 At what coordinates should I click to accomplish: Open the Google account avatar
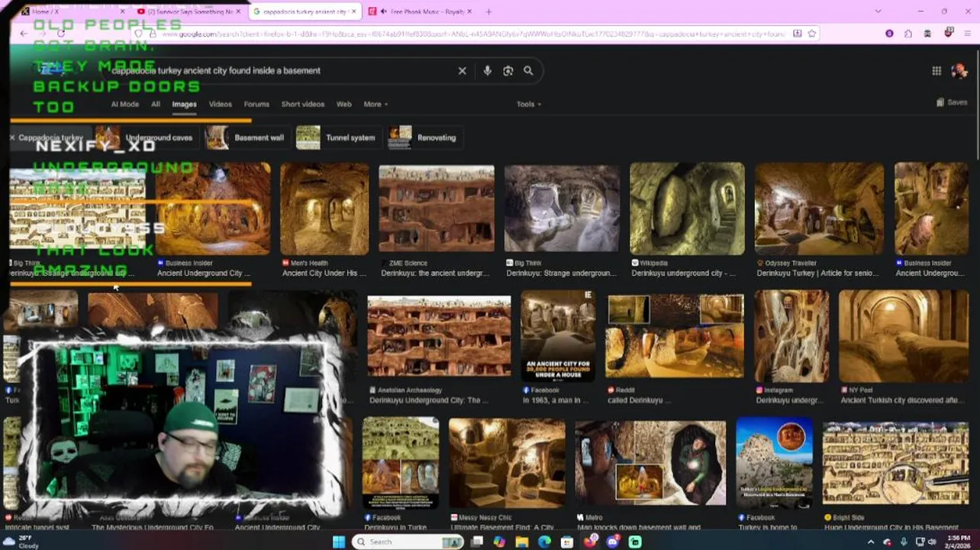pos(959,70)
